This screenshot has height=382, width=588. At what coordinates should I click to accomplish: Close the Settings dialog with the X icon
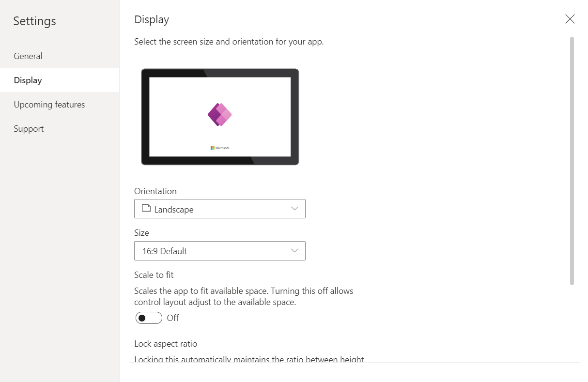tap(570, 19)
